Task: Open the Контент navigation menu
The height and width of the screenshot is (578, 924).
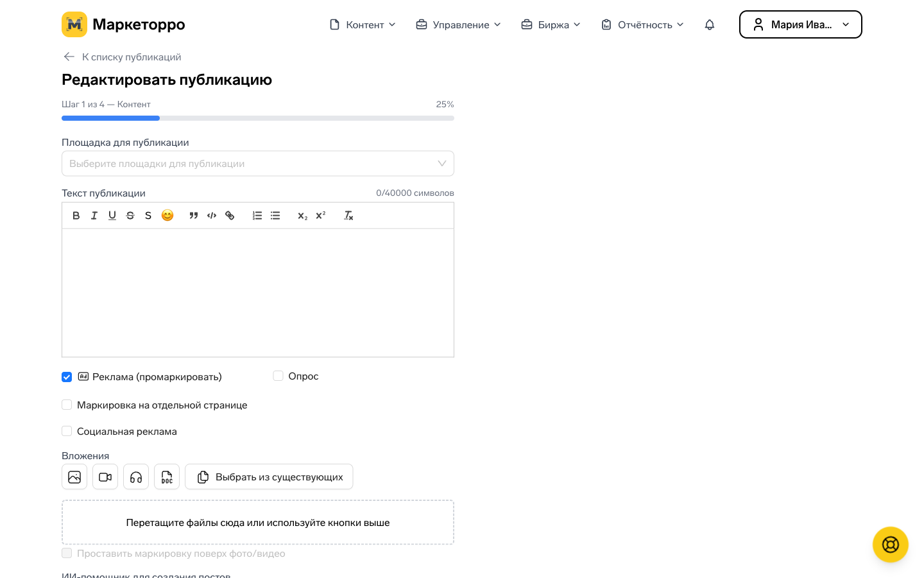Action: pyautogui.click(x=363, y=25)
